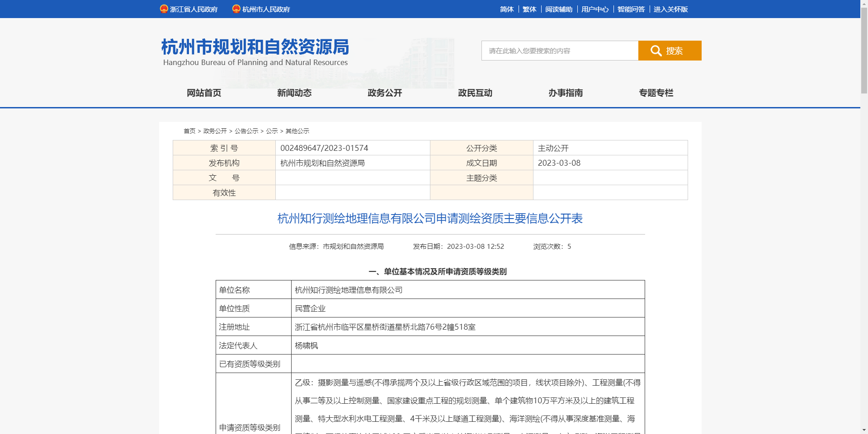Click the address 浙江省杭州市临平区星桥街道 cell

click(x=468, y=327)
